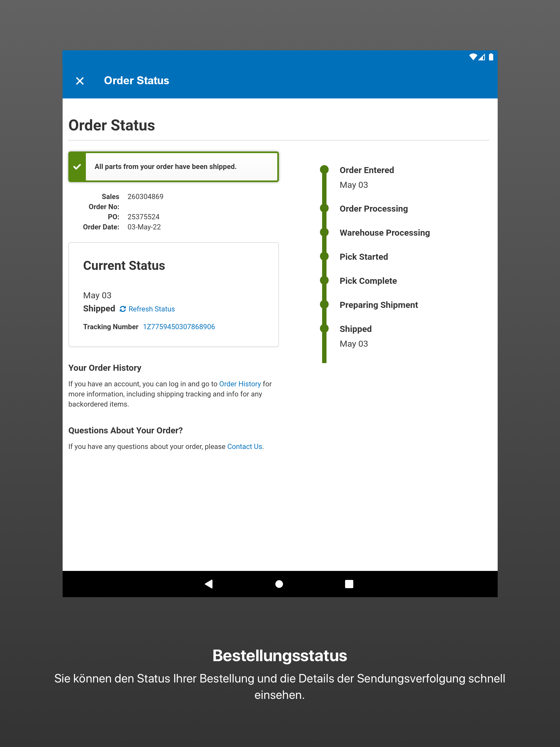Tap the Android back navigation button
This screenshot has height=747, width=560.
209,584
